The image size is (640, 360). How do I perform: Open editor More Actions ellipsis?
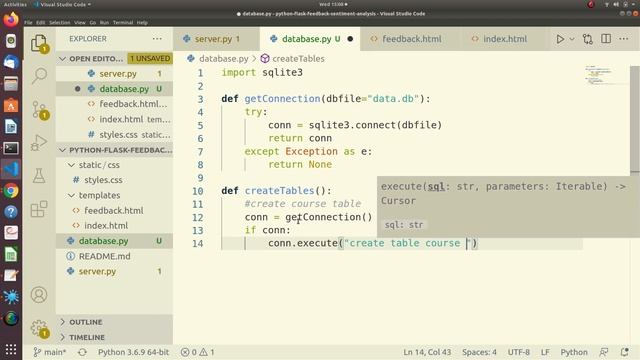624,39
